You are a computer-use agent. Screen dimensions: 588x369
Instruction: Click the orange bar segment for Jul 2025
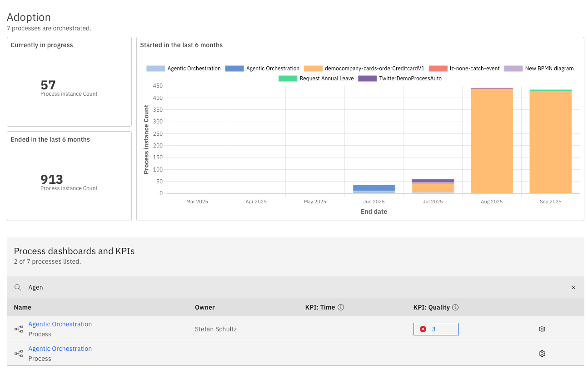coord(433,188)
